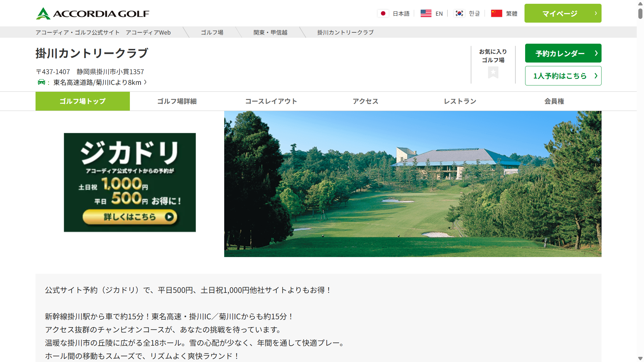Open the レストラン tab

coord(460,101)
